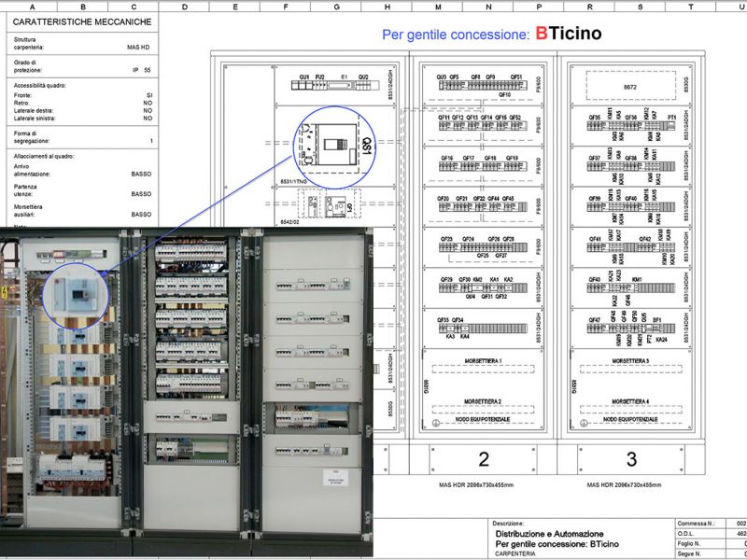
Task: Select column B header
Action: pos(83,7)
